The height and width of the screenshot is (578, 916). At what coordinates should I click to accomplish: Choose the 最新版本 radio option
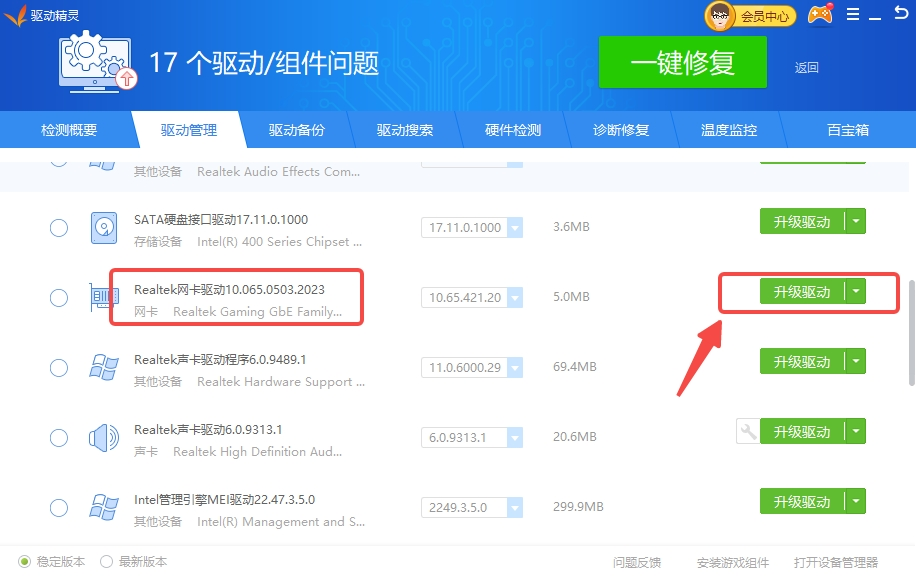(x=107, y=562)
